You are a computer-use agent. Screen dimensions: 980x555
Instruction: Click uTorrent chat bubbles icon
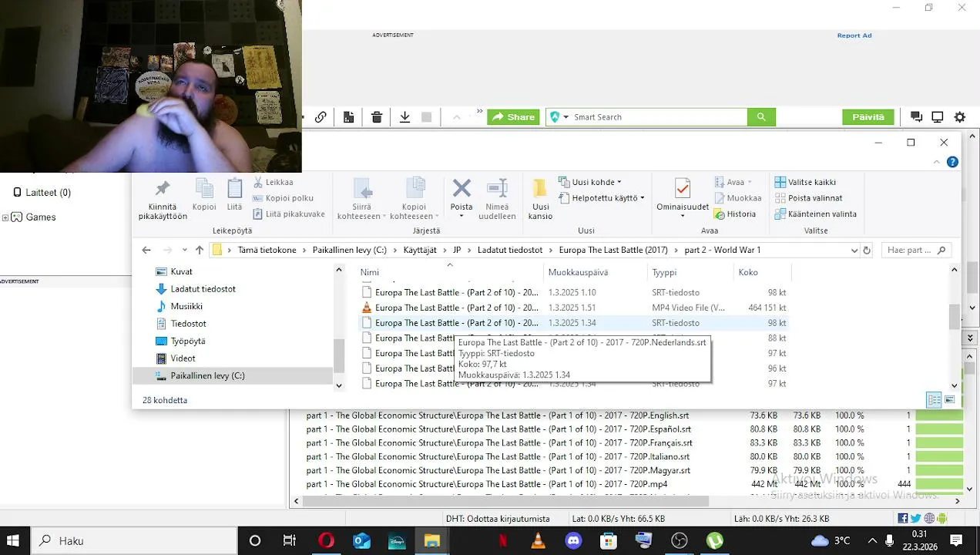tap(916, 117)
